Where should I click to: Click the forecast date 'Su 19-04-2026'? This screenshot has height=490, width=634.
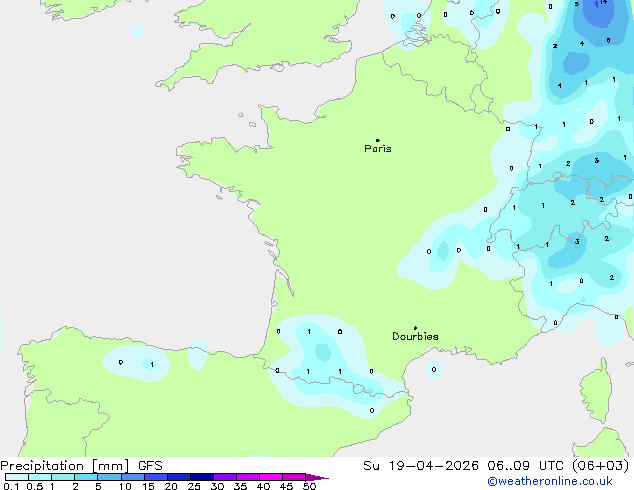pos(421,466)
